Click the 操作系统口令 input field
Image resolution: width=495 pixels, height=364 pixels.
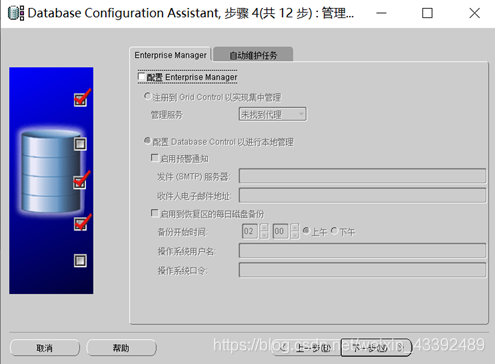(362, 270)
